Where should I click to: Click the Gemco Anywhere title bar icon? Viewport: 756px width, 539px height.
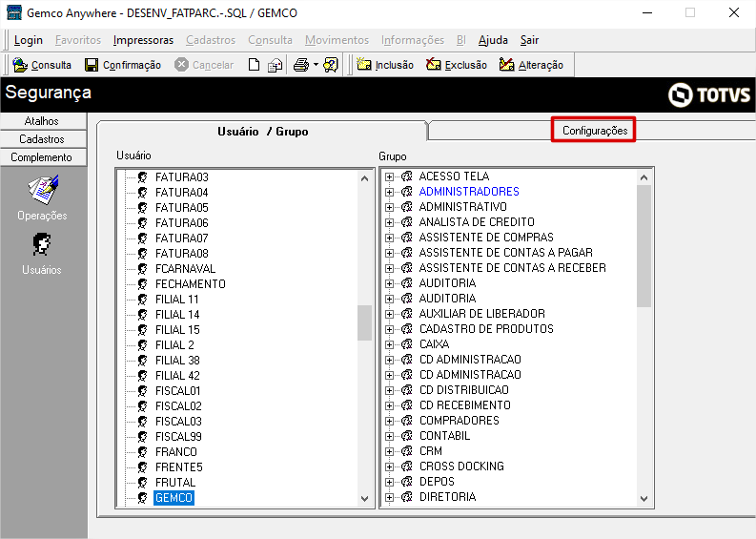(x=14, y=12)
